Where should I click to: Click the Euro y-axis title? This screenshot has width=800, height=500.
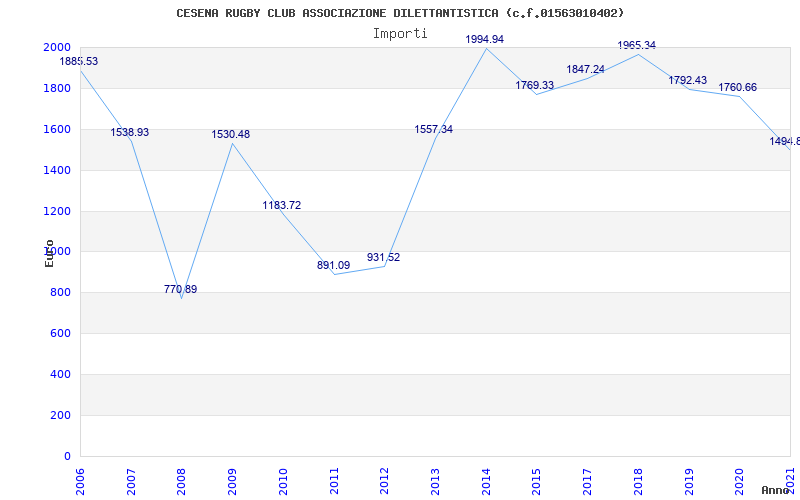[49, 253]
